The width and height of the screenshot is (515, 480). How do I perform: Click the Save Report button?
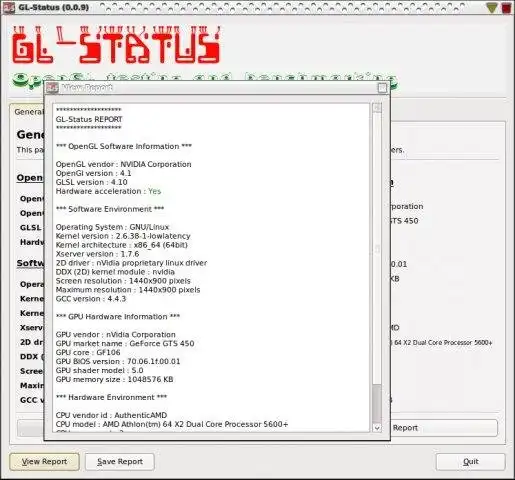[120, 462]
